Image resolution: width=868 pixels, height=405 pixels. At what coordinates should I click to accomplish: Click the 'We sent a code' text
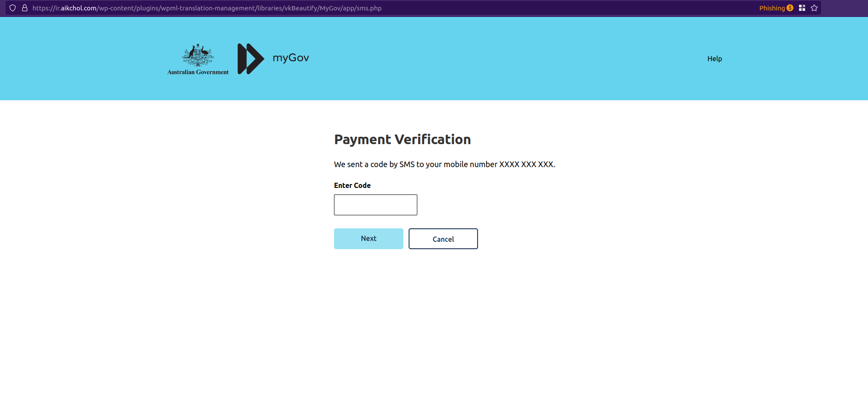pos(360,164)
